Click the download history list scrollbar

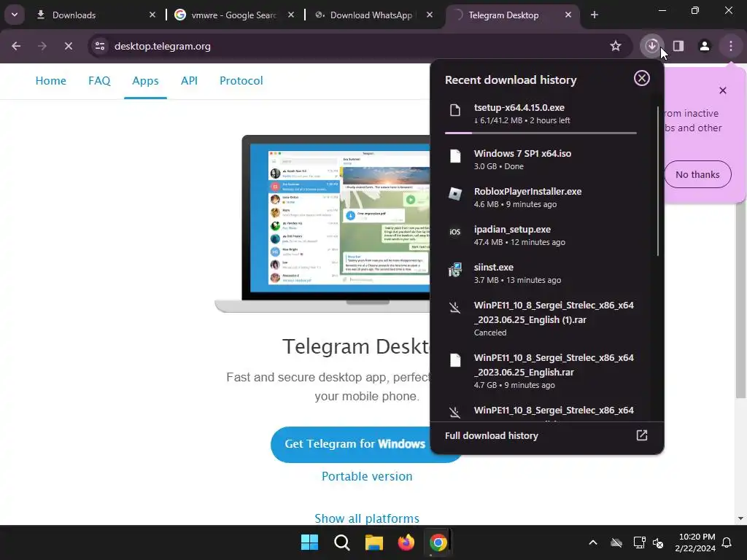658,181
